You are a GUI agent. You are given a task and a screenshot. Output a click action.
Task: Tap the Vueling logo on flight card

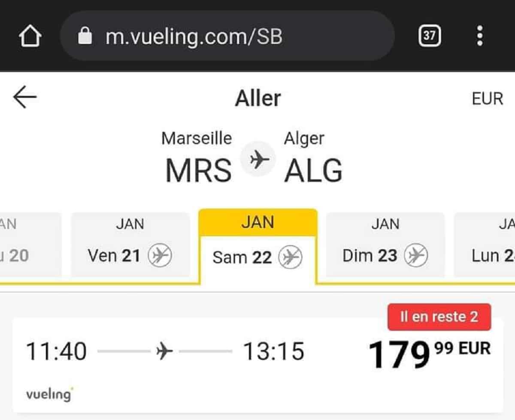[x=49, y=394]
